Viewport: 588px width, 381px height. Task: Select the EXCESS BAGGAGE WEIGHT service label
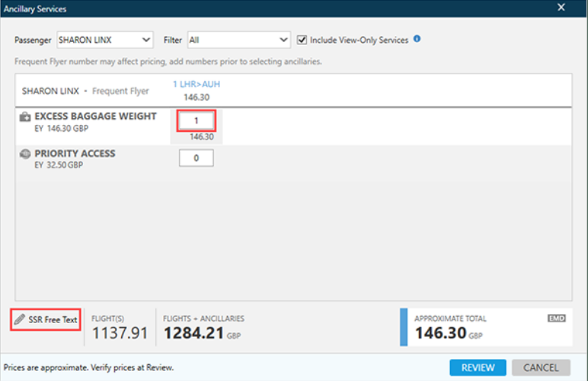[x=95, y=117]
